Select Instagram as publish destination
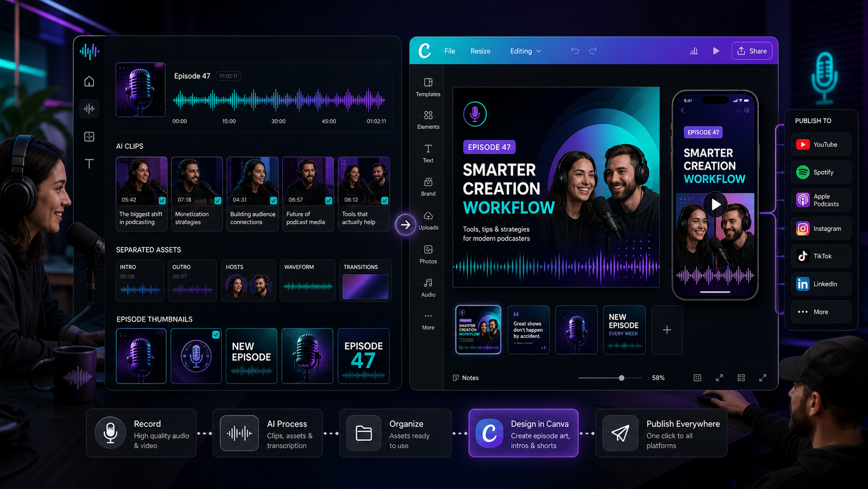 pos(821,228)
